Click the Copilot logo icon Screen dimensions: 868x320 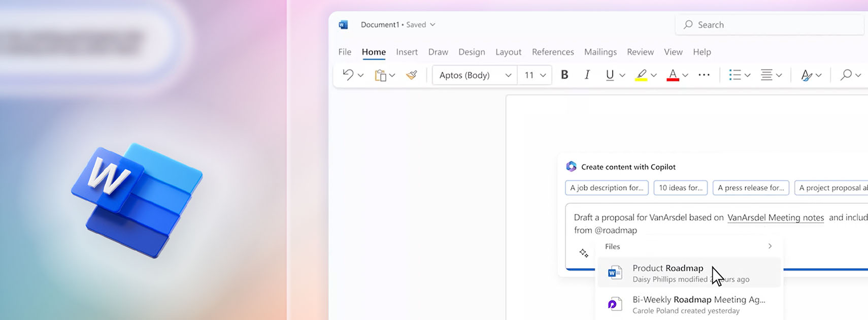(x=572, y=167)
